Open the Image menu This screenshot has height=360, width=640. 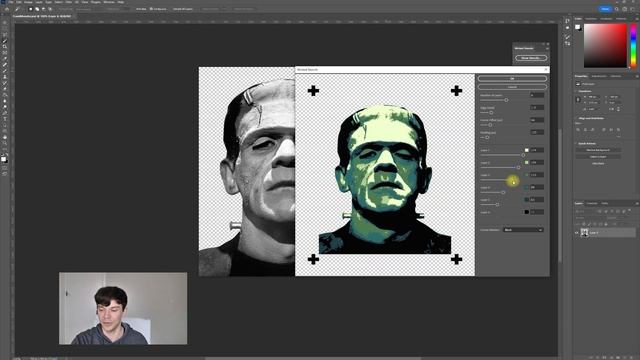coord(28,2)
